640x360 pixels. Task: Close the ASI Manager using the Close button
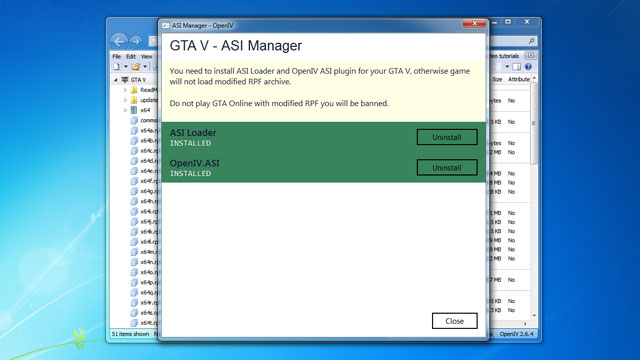(x=455, y=321)
